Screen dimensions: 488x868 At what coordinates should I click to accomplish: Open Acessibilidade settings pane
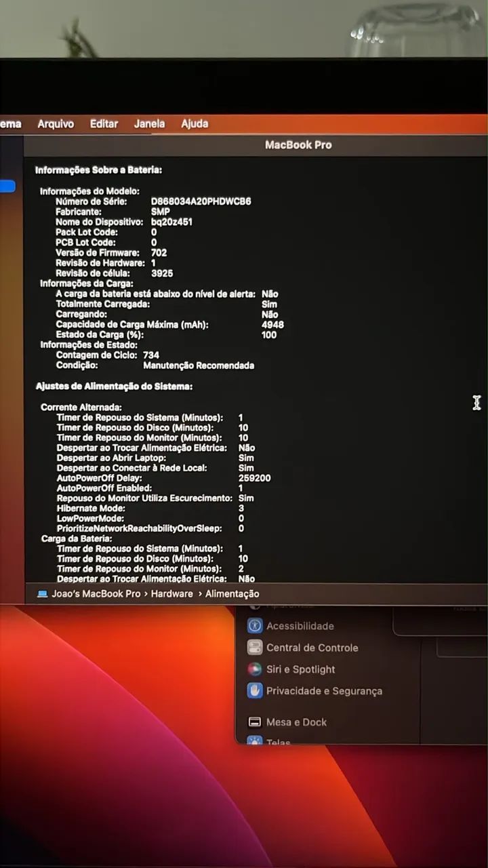(x=300, y=626)
